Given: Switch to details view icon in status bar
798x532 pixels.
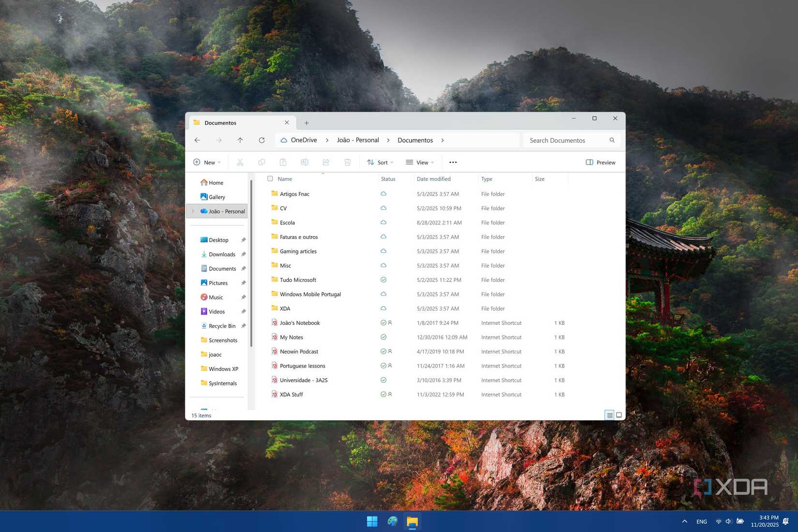Looking at the screenshot, I should coord(609,415).
